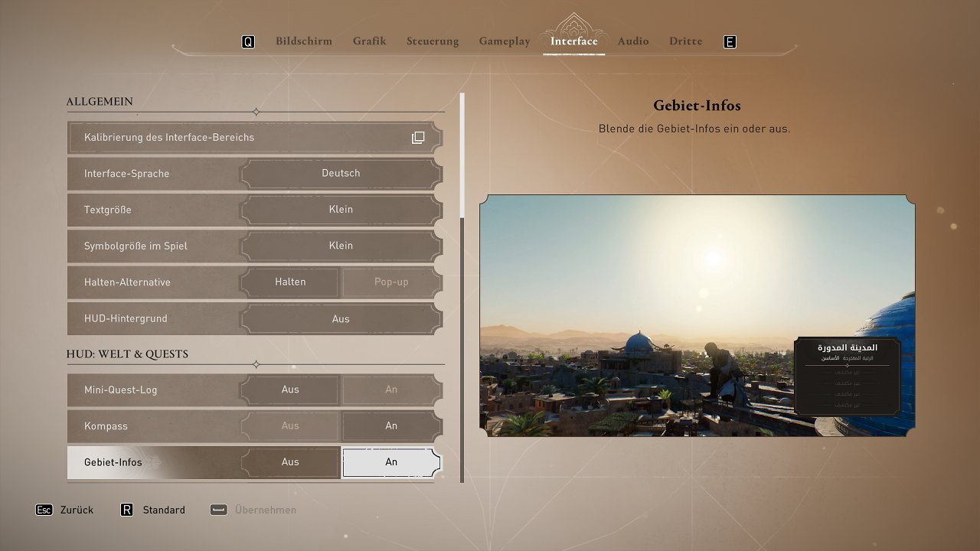This screenshot has height=551, width=980.
Task: Switch to the Dritte tab
Action: [685, 41]
